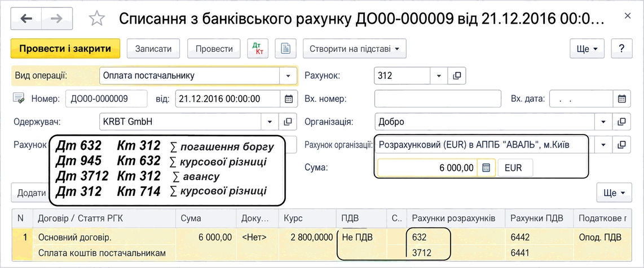The height and width of the screenshot is (268, 644).
Task: Click Провести і закрити button
Action: (x=65, y=49)
